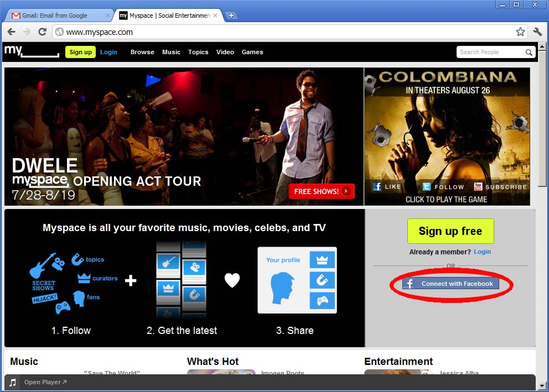Click the Entertainment section heading
Image resolution: width=549 pixels, height=392 pixels.
click(398, 362)
